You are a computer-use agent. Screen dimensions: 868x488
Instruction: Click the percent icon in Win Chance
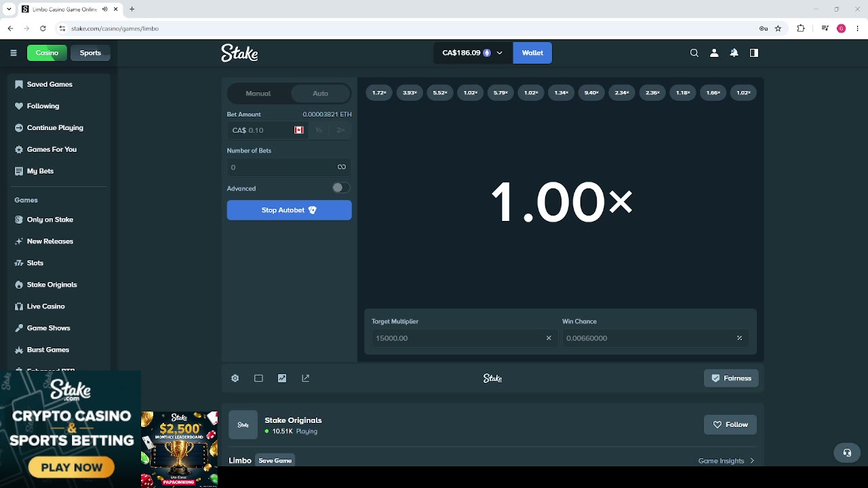pyautogui.click(x=739, y=338)
